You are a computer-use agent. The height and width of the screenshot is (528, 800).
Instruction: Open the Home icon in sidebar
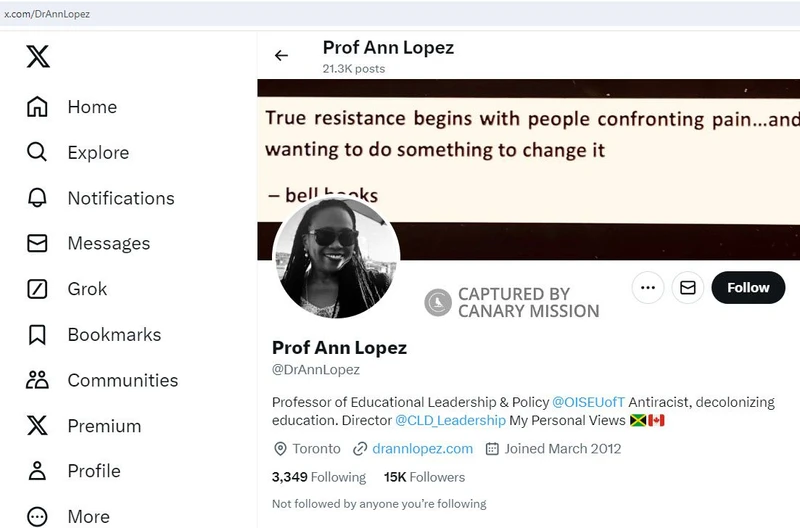pos(37,107)
